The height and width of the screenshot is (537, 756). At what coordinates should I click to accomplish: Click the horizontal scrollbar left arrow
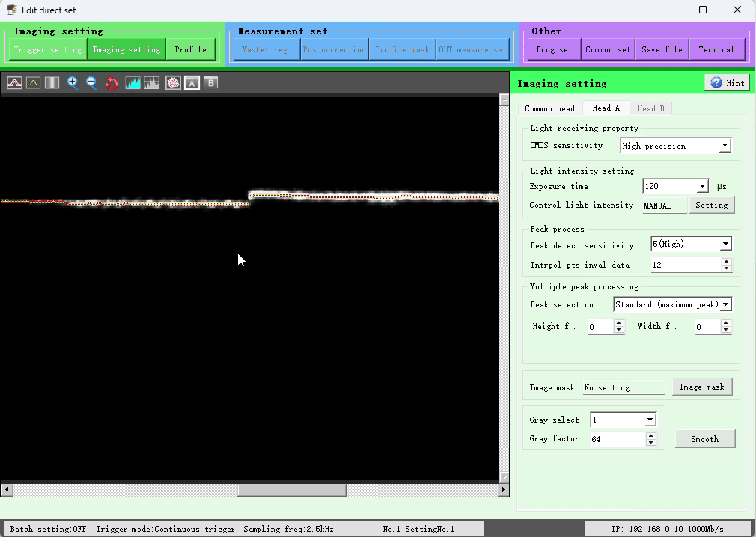[7, 490]
